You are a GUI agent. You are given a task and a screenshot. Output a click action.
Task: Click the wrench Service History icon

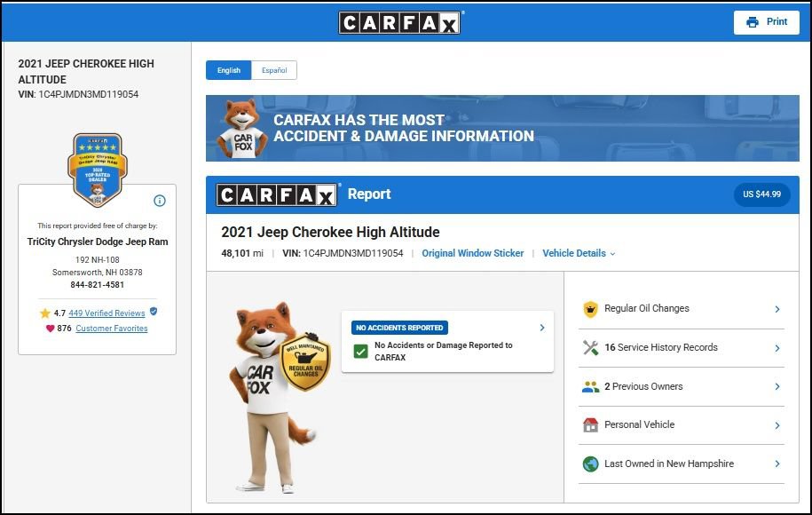coord(590,348)
